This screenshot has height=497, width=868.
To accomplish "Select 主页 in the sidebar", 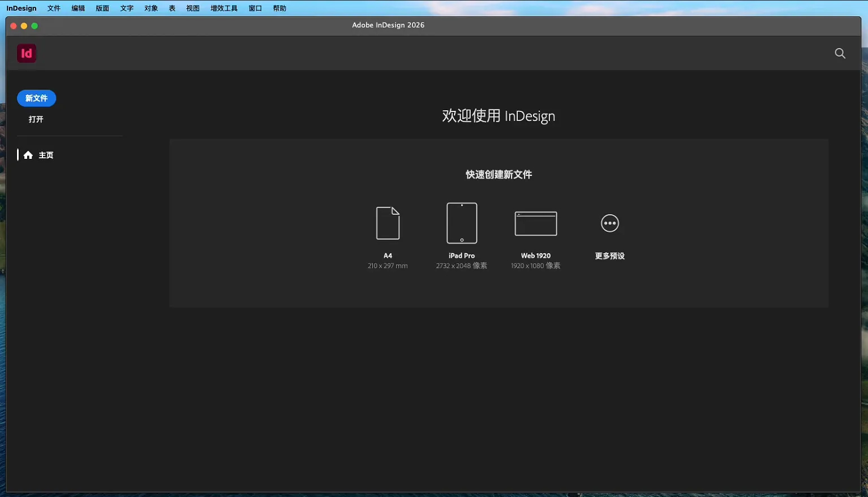I will click(x=46, y=154).
